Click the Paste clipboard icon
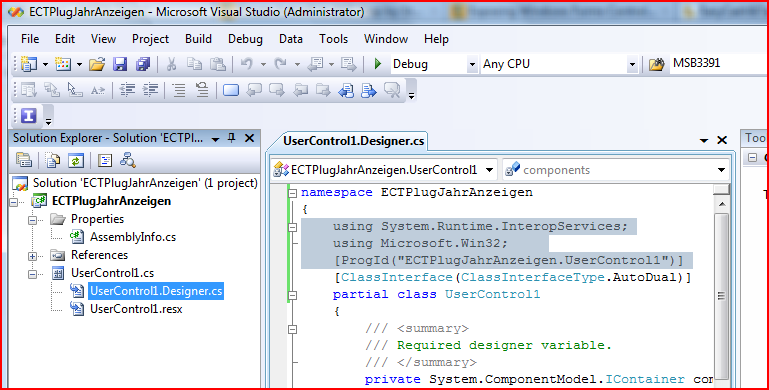The width and height of the screenshot is (769, 390). [218, 64]
